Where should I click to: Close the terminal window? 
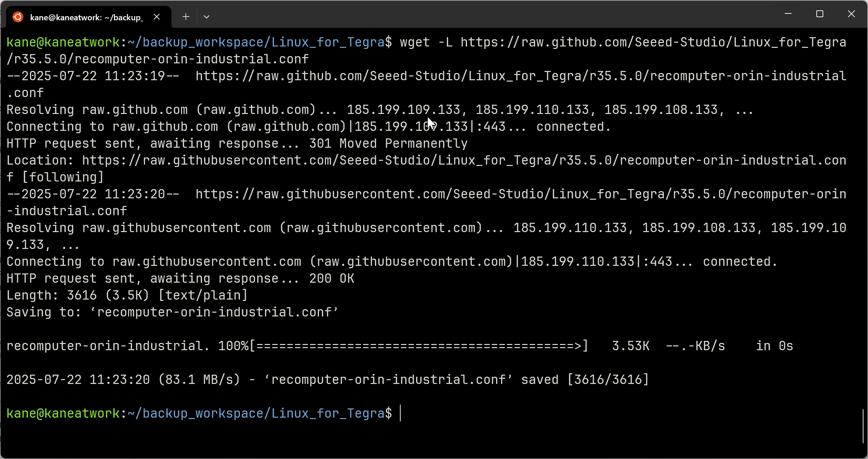[x=851, y=14]
